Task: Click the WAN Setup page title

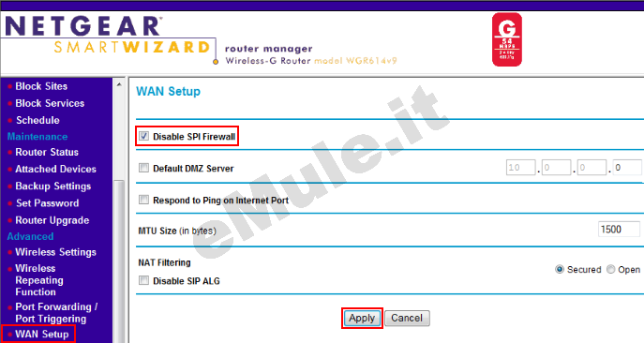Action: (169, 91)
